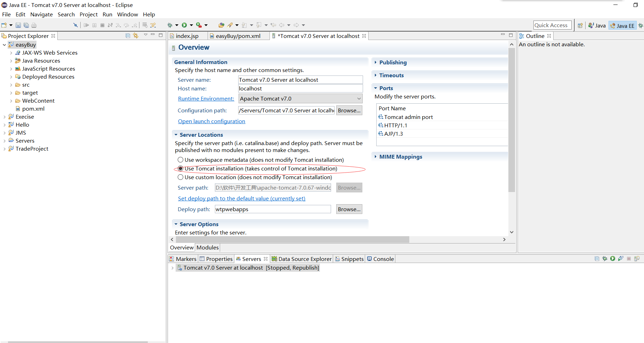Click the Skip All Breakpoints icon

(75, 25)
